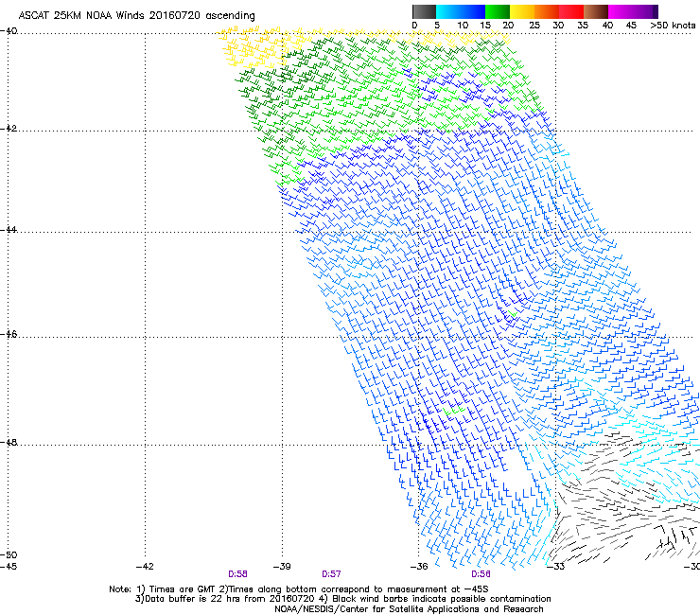
Task: Click the legend tick label '10'
Action: (463, 26)
